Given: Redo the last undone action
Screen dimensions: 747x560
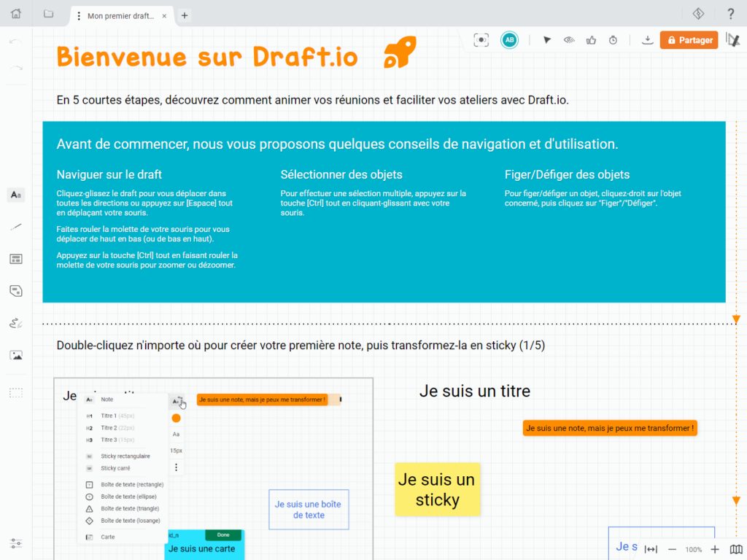Looking at the screenshot, I should click(16, 69).
